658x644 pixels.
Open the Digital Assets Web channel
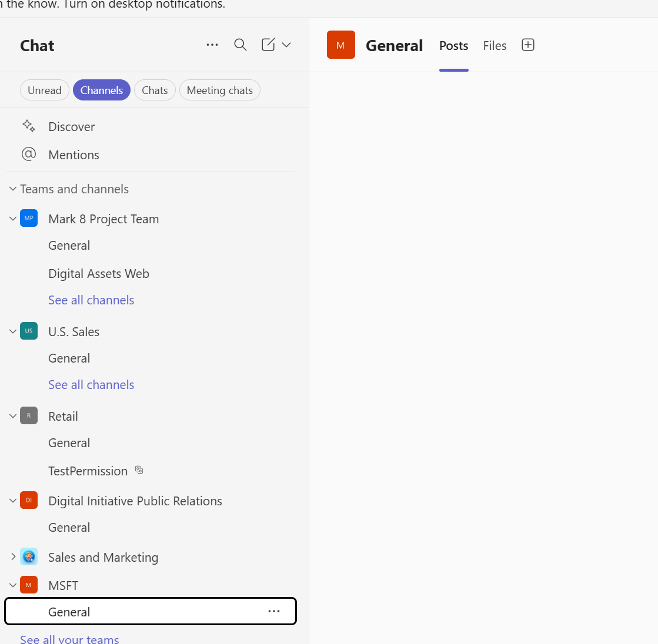[x=99, y=273]
